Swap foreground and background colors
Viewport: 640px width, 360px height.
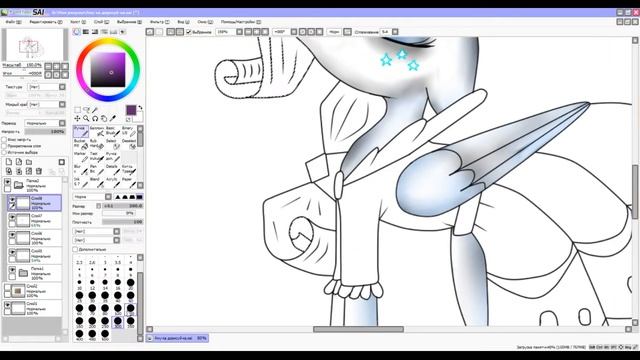click(140, 108)
